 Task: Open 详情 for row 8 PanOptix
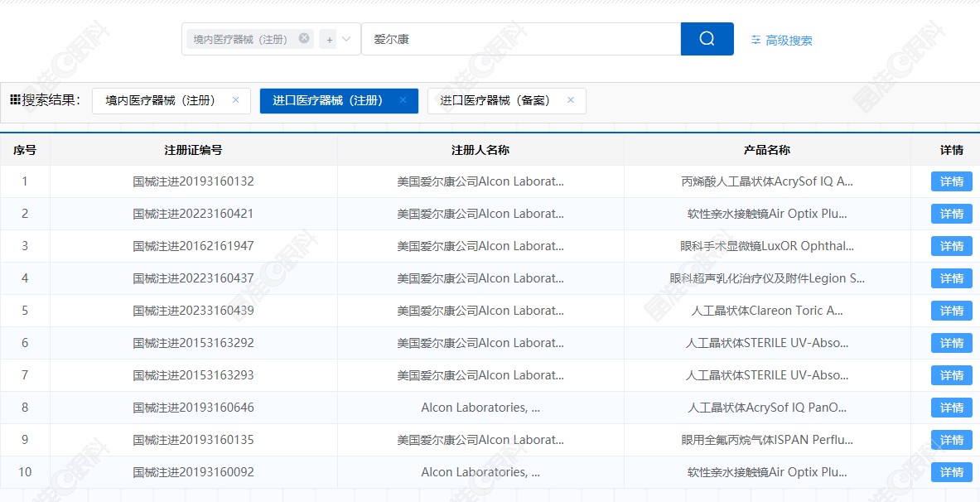(x=951, y=408)
